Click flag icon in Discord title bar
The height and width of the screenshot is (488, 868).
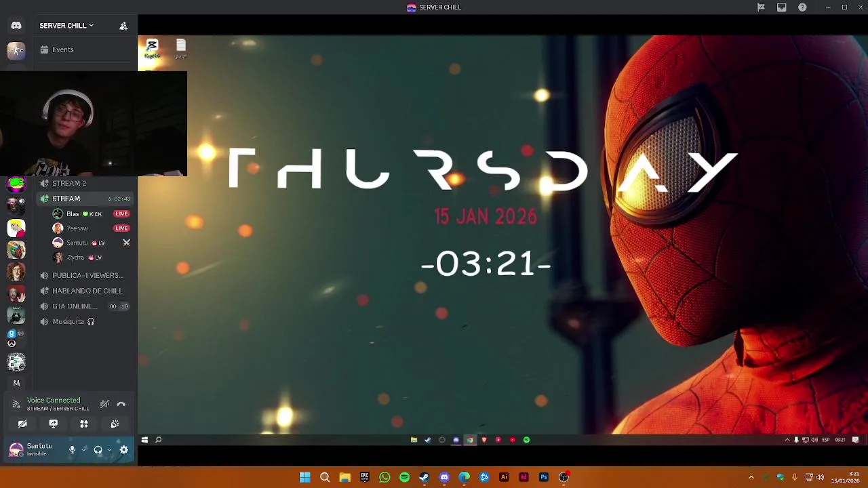[761, 7]
